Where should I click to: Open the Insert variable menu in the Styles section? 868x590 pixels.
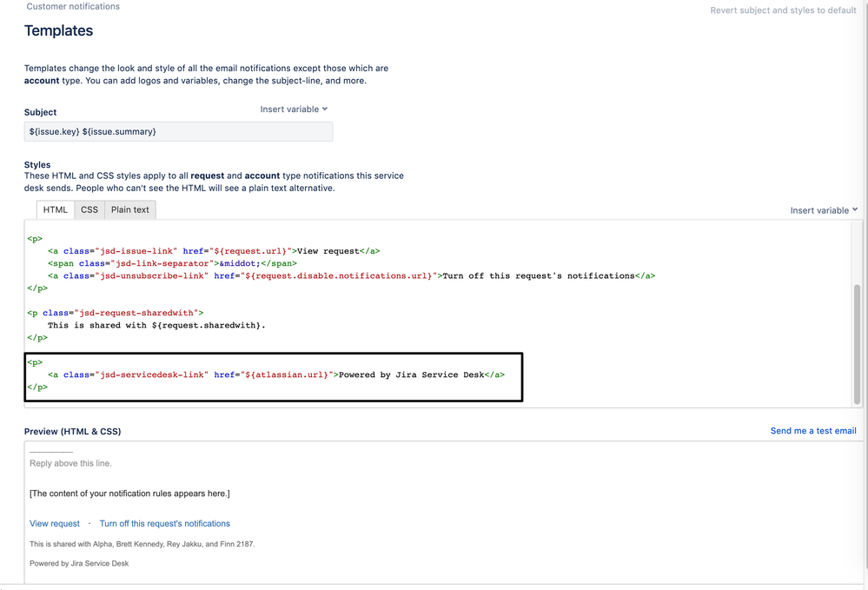(818, 209)
